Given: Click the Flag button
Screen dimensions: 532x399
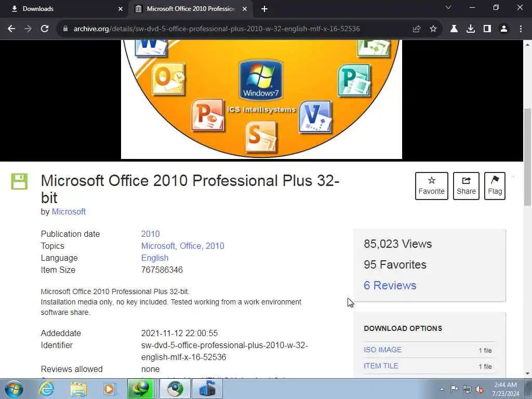Looking at the screenshot, I should point(495,186).
